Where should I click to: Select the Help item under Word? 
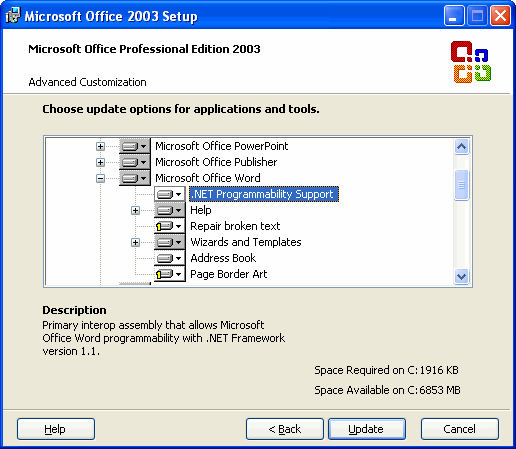coord(201,210)
